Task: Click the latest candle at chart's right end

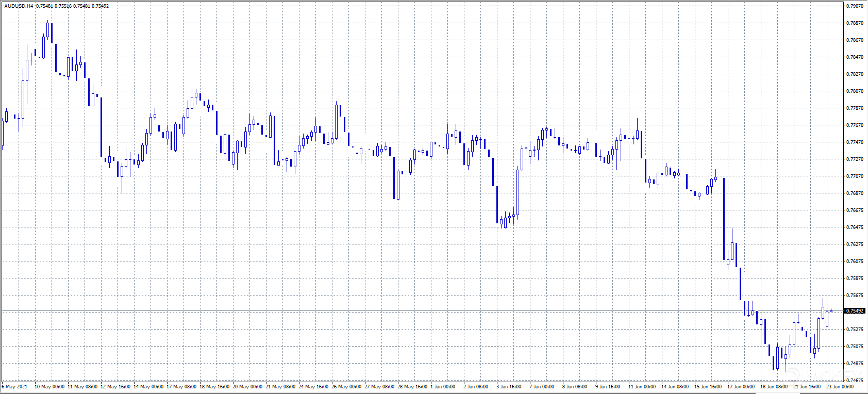Action: coord(831,310)
